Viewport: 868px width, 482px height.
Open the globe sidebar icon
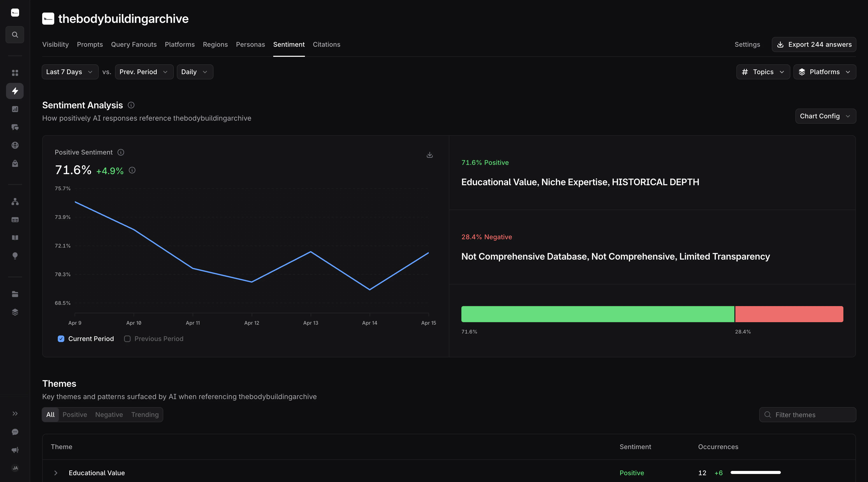15,145
